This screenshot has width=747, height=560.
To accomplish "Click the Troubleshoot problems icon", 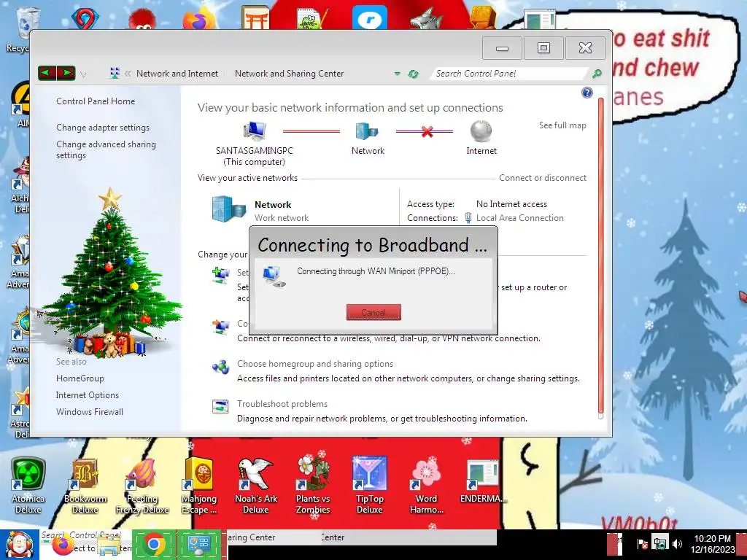I will [220, 407].
